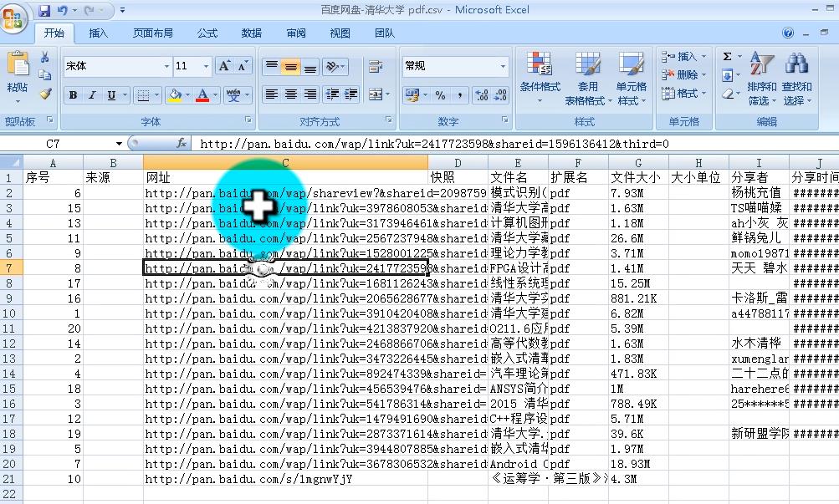Align text to the left
The height and width of the screenshot is (504, 839).
point(272,94)
